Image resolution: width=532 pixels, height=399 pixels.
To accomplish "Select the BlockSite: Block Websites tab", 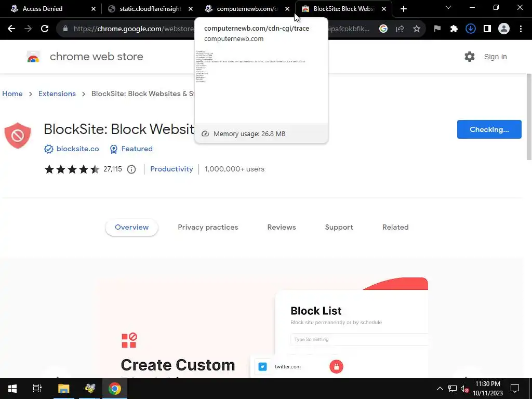I will point(343,9).
